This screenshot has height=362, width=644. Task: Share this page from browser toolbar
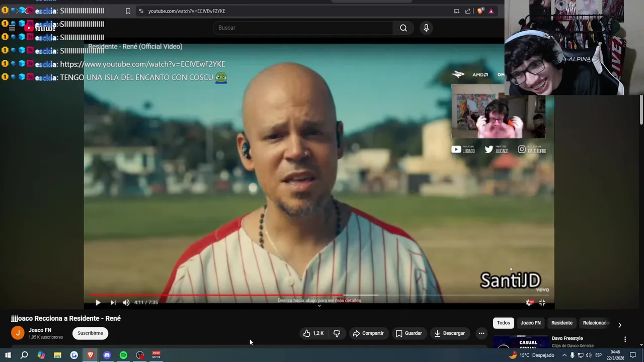(468, 11)
